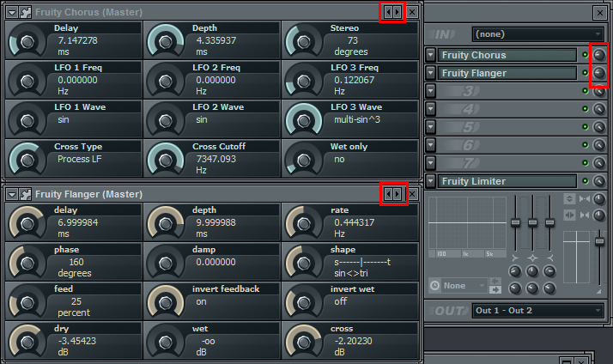Select previous preset in Fruity Chorus
Screen dimensions: 613x364
click(388, 12)
